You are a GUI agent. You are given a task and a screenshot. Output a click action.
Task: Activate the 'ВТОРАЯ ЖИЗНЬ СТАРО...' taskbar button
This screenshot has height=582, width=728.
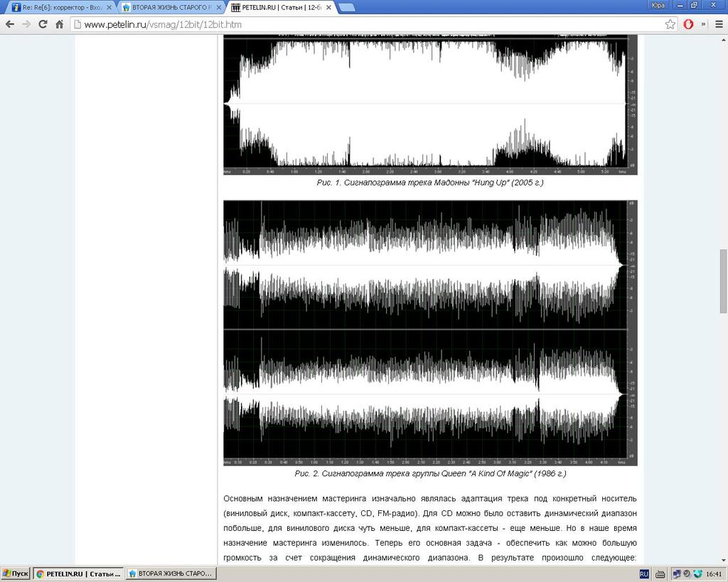pos(171,574)
